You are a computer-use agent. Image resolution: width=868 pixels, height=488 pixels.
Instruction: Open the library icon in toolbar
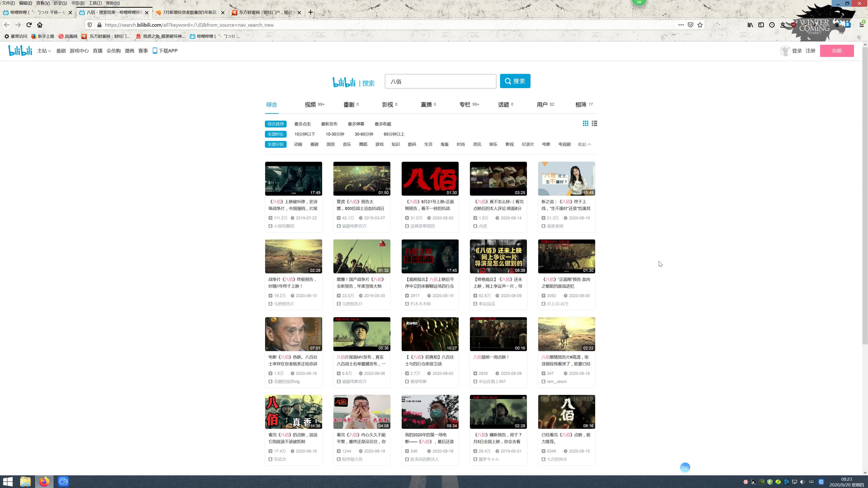click(750, 25)
